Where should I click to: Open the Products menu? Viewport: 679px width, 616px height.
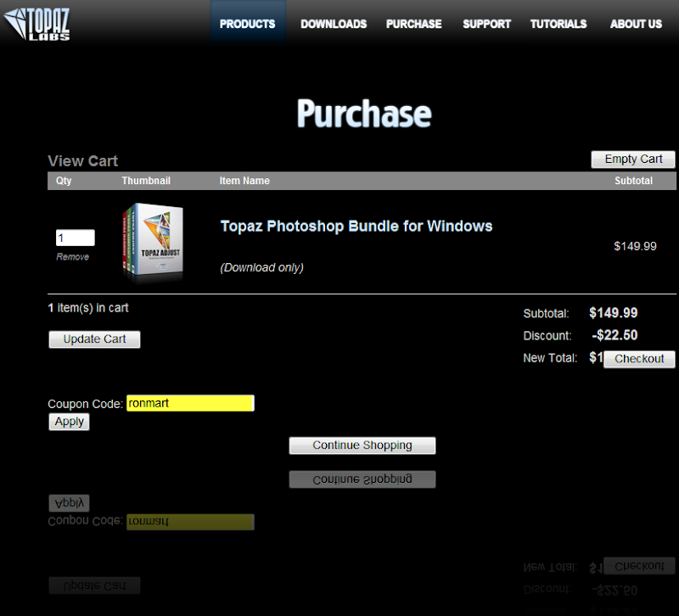coord(247,24)
